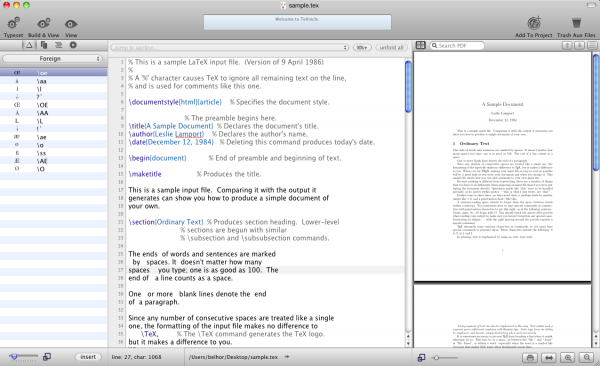This screenshot has height=366, width=600.
Task: Click the second PDF page preview
Action: click(502, 316)
